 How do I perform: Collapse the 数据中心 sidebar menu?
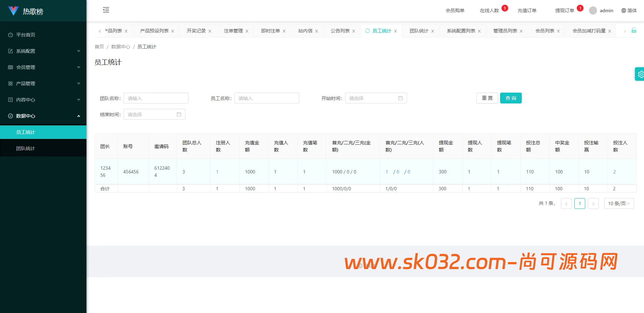(x=43, y=116)
